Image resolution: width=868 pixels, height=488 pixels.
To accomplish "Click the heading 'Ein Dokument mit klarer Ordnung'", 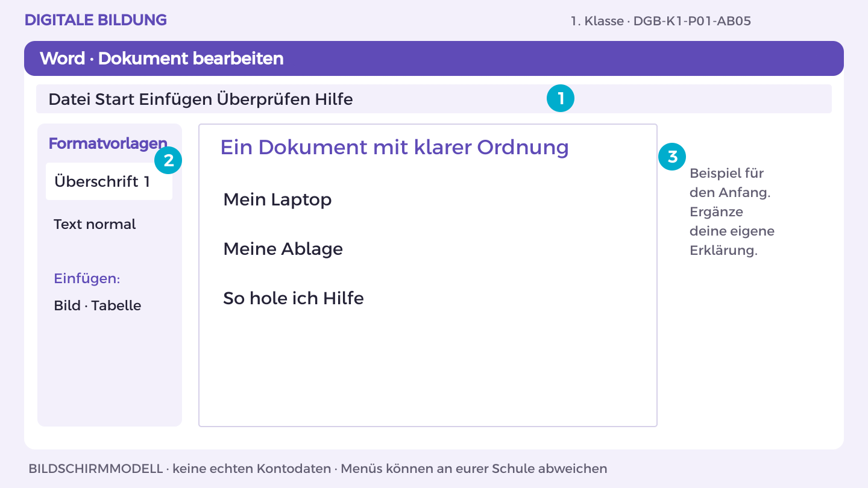I will pos(395,147).
